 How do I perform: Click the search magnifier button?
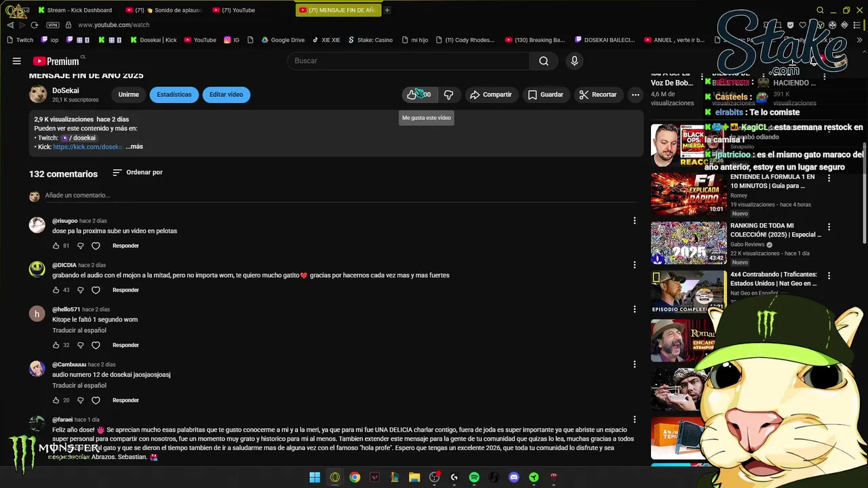pyautogui.click(x=544, y=61)
